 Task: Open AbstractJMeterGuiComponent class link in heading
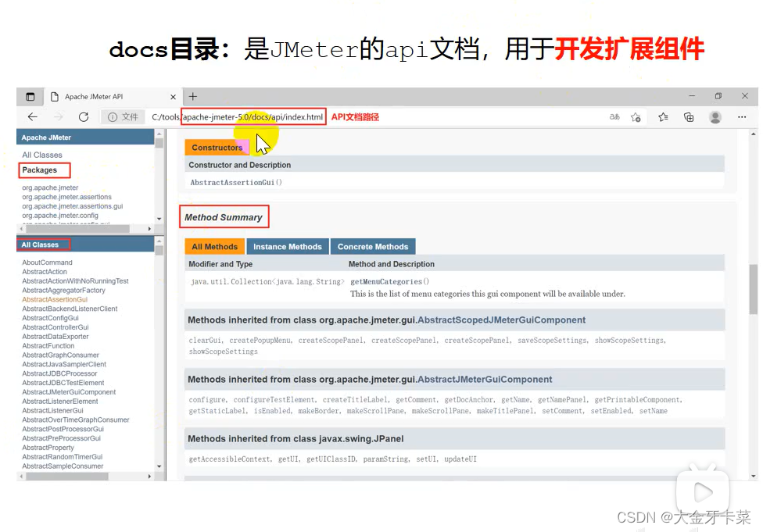pos(485,380)
